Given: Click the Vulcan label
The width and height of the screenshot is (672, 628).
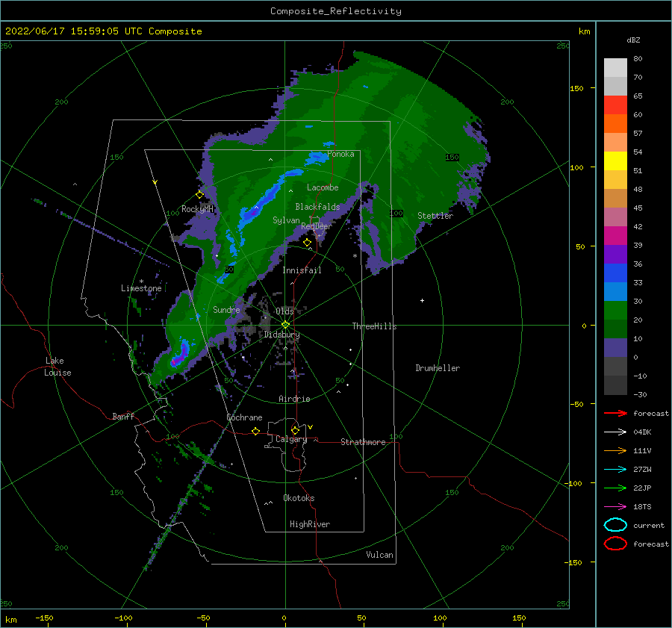Looking at the screenshot, I should 379,555.
